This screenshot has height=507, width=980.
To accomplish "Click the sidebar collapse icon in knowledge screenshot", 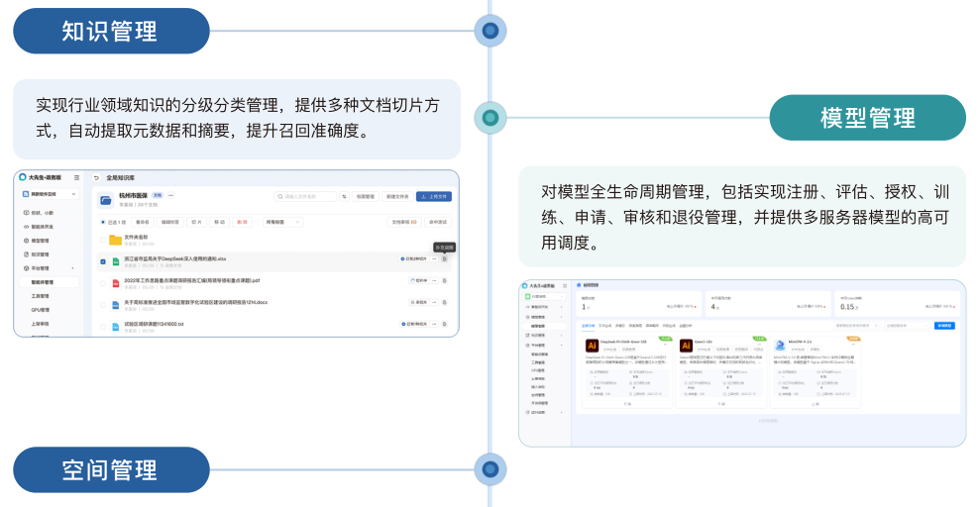I will pyautogui.click(x=77, y=177).
